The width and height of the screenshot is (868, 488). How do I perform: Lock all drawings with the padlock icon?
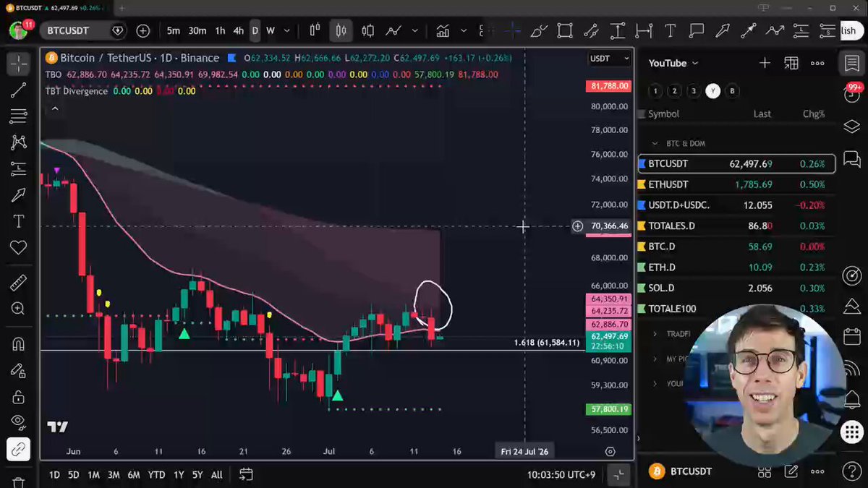click(18, 397)
